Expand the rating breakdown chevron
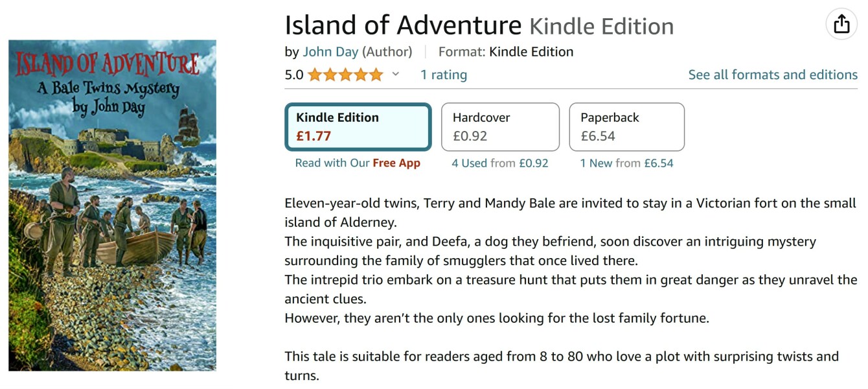868x389 pixels. pyautogui.click(x=396, y=75)
